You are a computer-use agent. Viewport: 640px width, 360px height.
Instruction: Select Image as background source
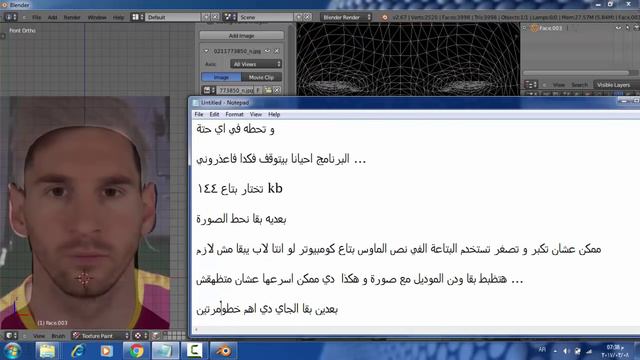coord(221,77)
